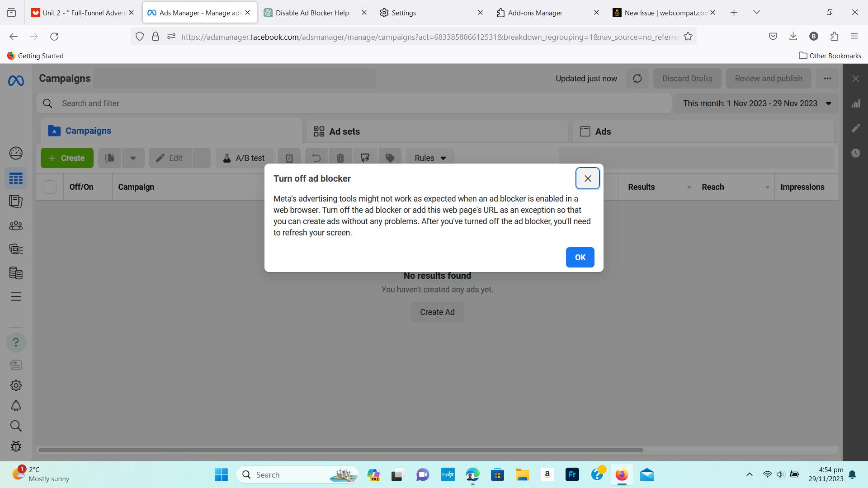The image size is (868, 488).
Task: Open the charts icon in right panel
Action: click(856, 103)
